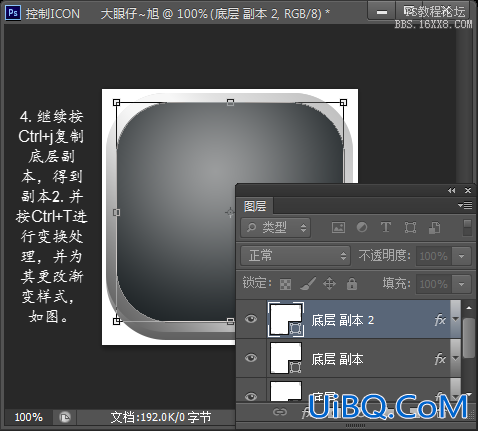Filter layers by shape icon
This screenshot has width=478, height=431.
coord(410,228)
